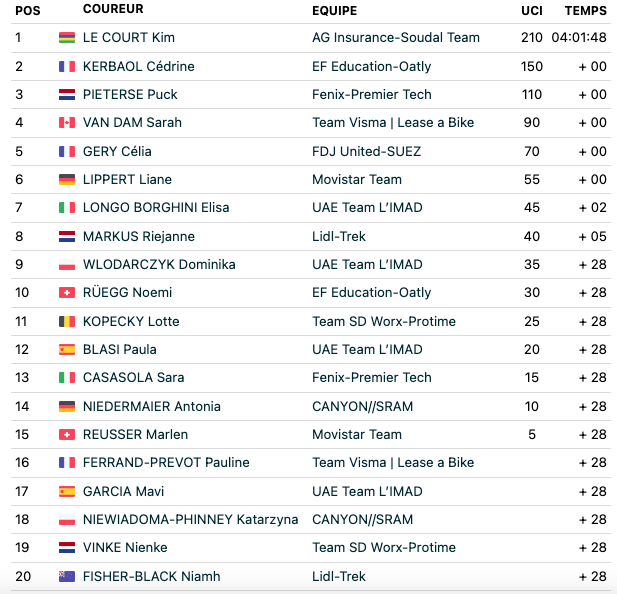The image size is (617, 594).
Task: Click the COUREUR column header
Action: coord(113,9)
